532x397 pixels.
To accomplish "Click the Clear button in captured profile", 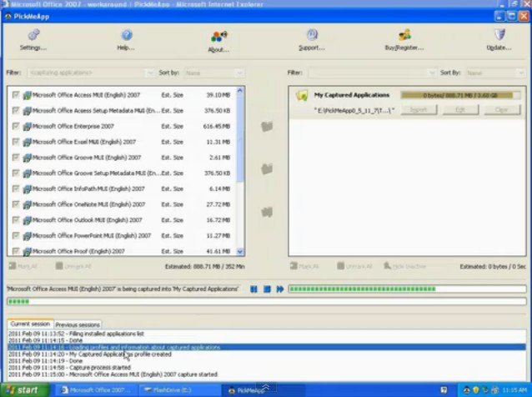I will coord(502,110).
